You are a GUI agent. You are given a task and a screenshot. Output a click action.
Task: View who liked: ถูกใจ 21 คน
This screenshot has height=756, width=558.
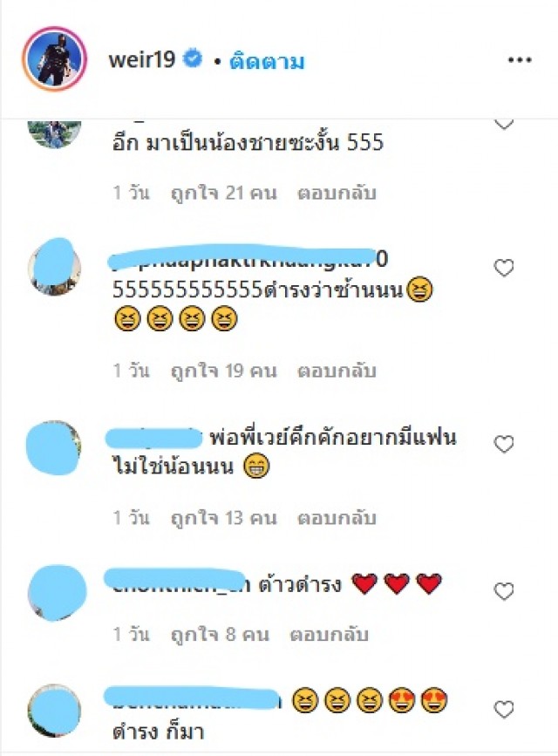click(224, 193)
